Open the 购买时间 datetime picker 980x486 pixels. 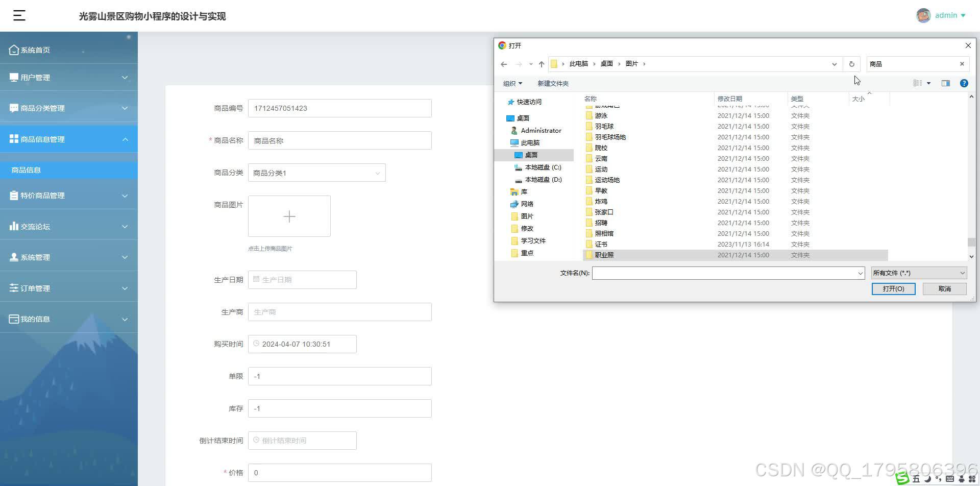(x=302, y=344)
